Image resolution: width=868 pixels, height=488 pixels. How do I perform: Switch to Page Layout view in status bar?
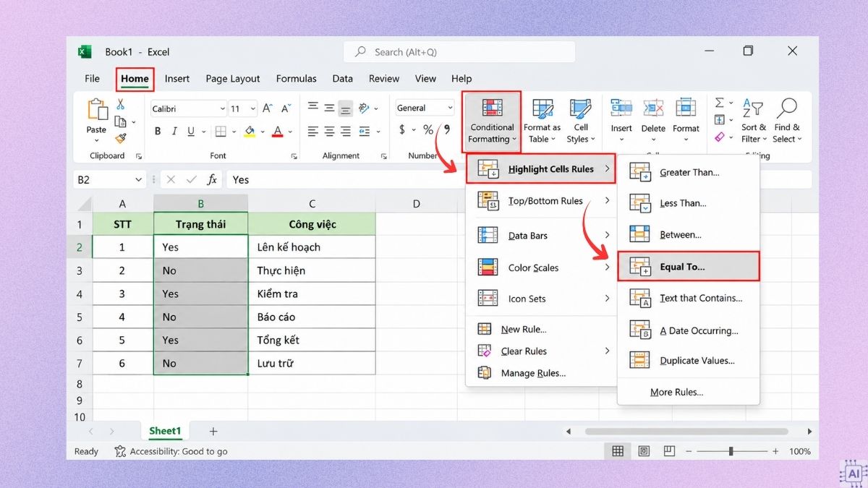(644, 451)
